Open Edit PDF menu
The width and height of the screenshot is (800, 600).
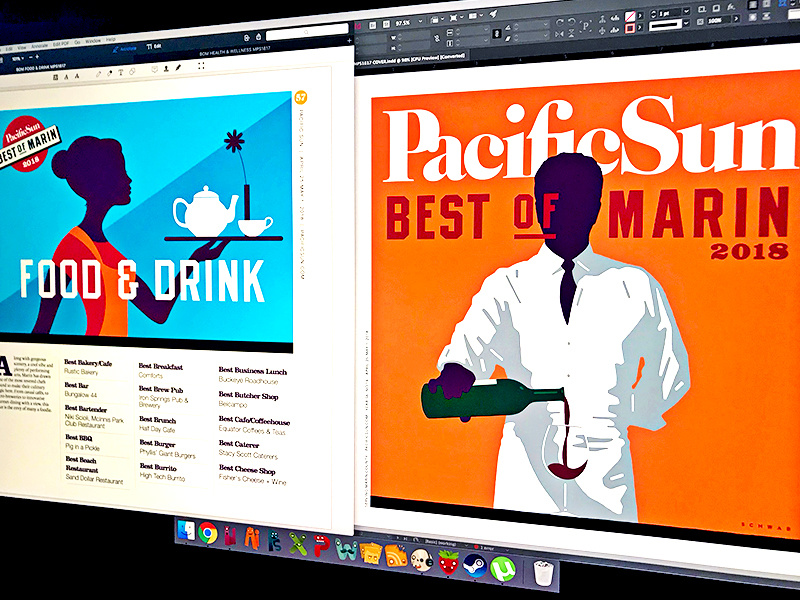pyautogui.click(x=61, y=44)
